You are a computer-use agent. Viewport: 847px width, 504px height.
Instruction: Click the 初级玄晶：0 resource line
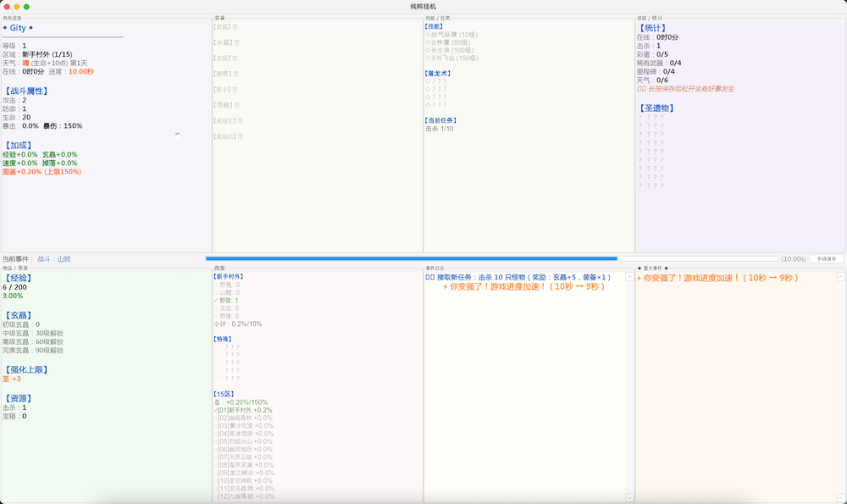[x=21, y=324]
